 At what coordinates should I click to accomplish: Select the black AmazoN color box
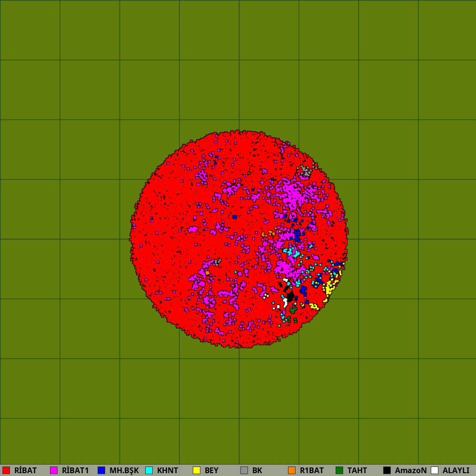[x=387, y=470]
